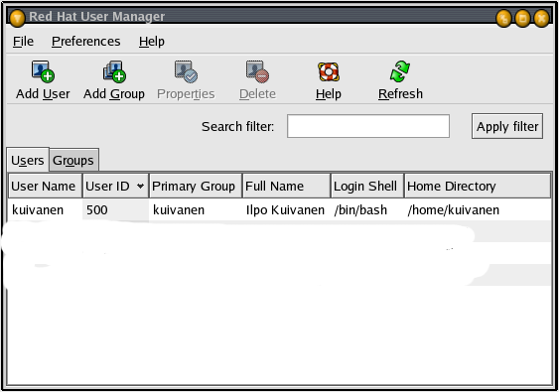
Task: Click the Add User icon
Action: click(43, 71)
